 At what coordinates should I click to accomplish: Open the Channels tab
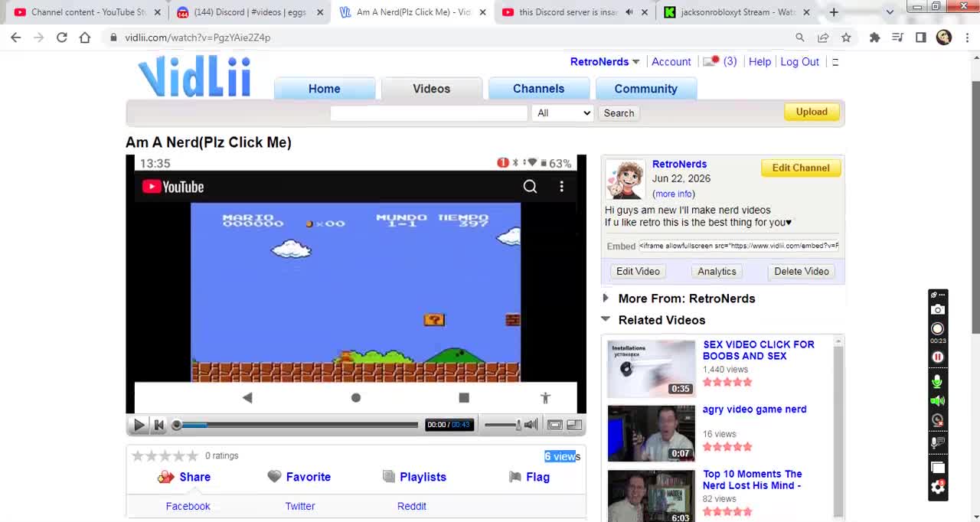click(x=539, y=89)
